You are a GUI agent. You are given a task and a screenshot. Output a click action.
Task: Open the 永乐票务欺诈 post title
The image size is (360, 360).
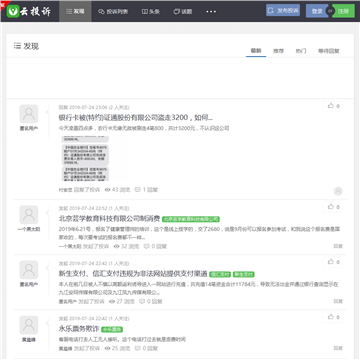tap(79, 329)
